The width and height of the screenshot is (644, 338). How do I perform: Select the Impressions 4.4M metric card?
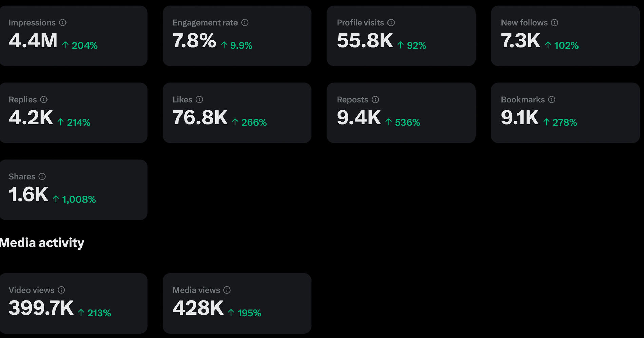click(x=73, y=36)
